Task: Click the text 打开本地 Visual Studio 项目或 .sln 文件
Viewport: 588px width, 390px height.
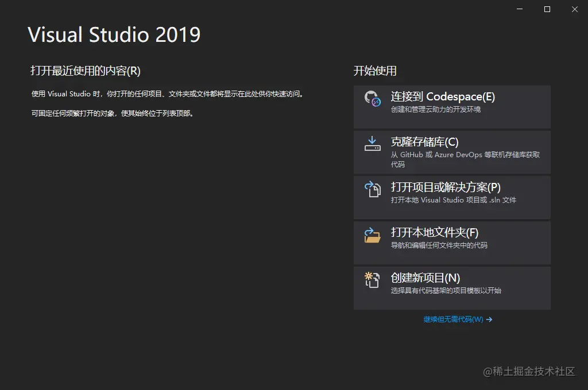Action: (454, 200)
